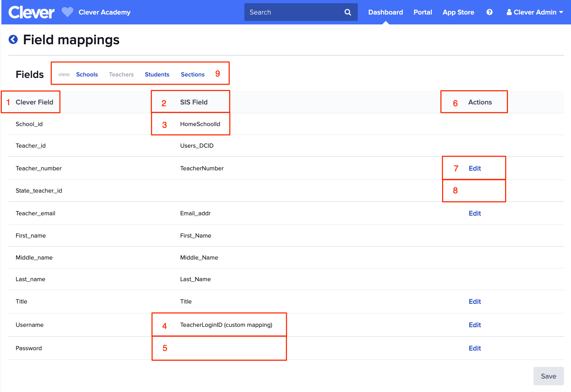Navigate to the Portal page
This screenshot has width=571, height=392.
(422, 12)
